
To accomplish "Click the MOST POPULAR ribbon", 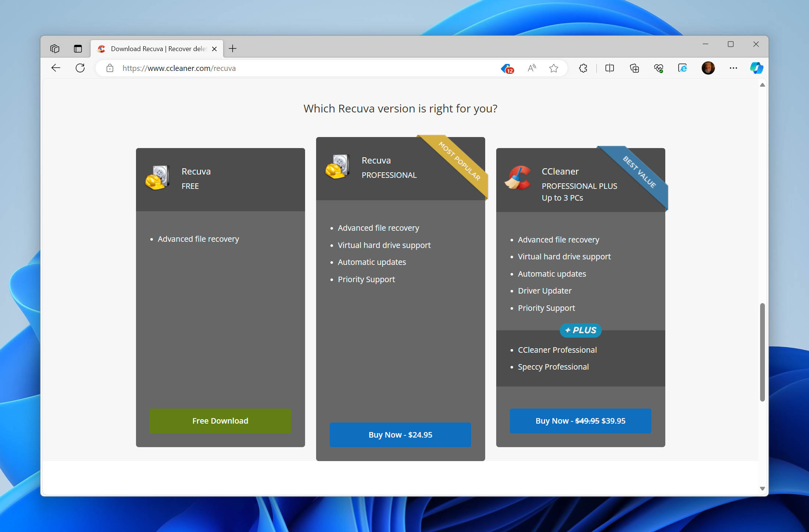I will [x=460, y=162].
